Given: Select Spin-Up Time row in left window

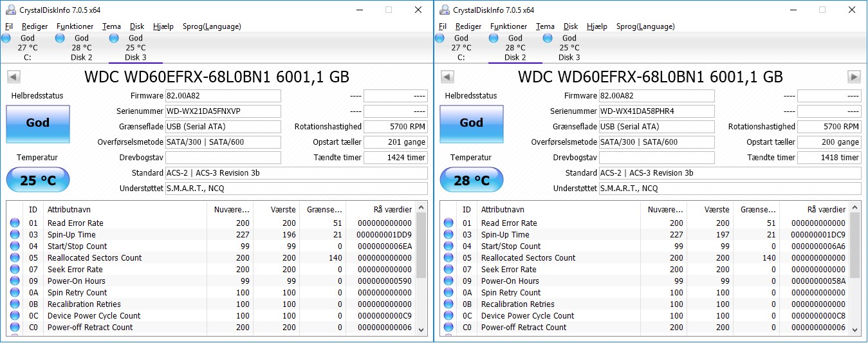Looking at the screenshot, I should [211, 234].
